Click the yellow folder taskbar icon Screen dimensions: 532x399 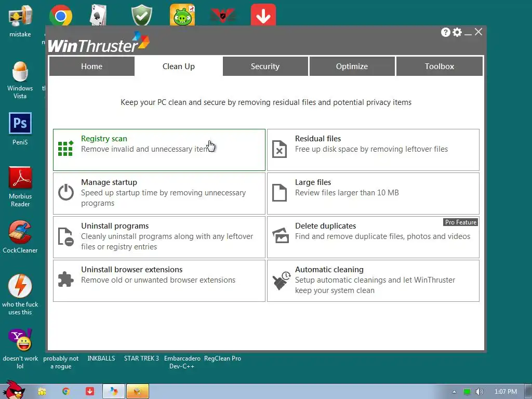42,392
